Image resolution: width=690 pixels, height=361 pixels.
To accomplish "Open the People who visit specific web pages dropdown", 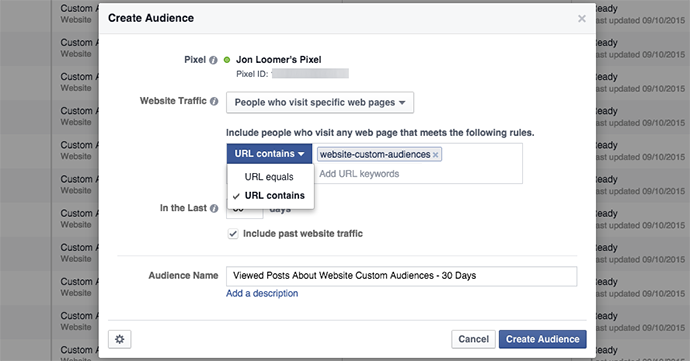I will point(320,103).
